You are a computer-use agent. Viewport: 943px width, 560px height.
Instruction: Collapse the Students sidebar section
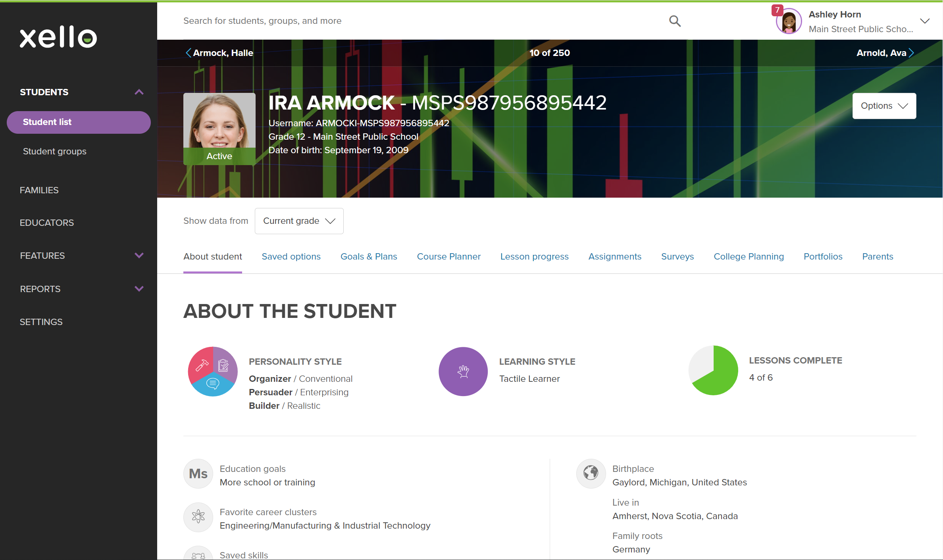coord(139,92)
